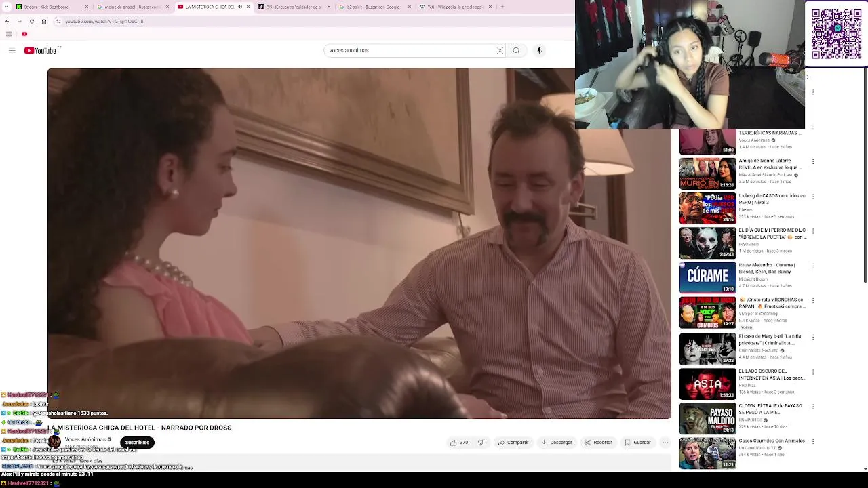Image resolution: width=868 pixels, height=488 pixels.
Task: Switch to the TikTok Encuentra cuidador tab
Action: 294,7
